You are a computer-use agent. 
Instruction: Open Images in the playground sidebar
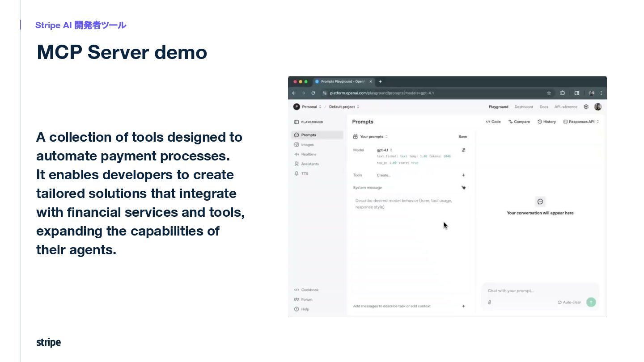pyautogui.click(x=304, y=145)
